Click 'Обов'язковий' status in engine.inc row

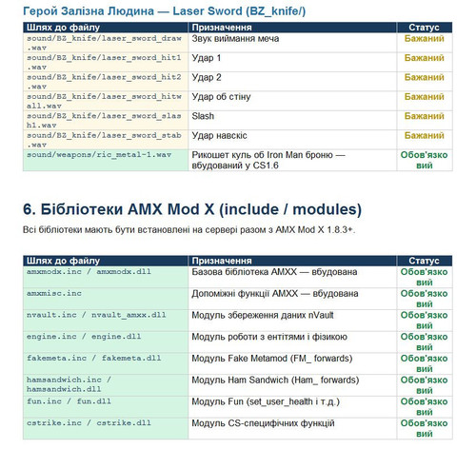click(424, 342)
